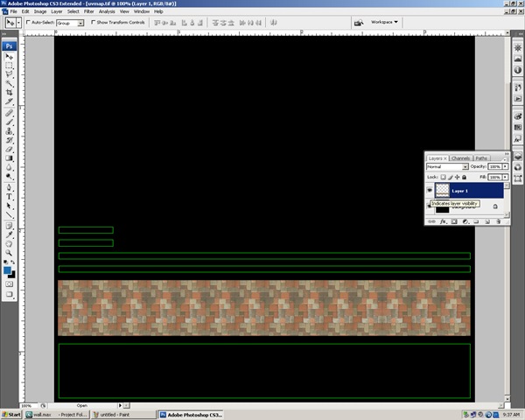
Task: Open the Layers panel options menu
Action: pyautogui.click(x=506, y=159)
